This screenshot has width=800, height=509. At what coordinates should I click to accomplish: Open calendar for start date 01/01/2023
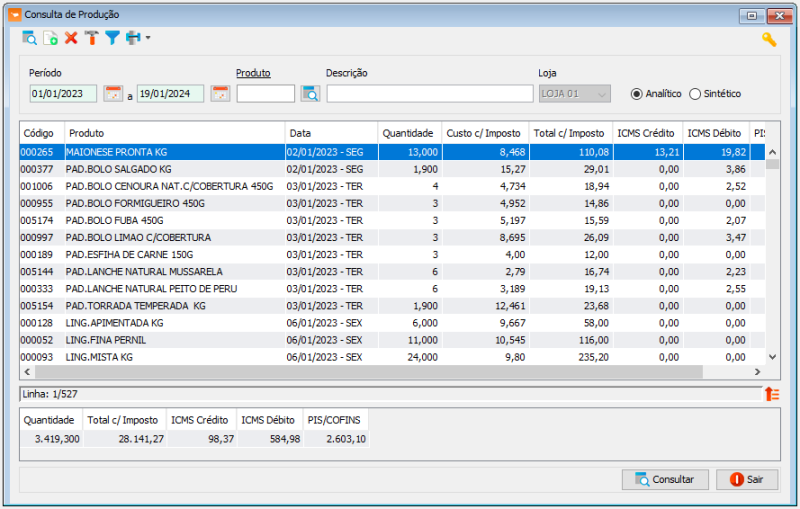[113, 94]
